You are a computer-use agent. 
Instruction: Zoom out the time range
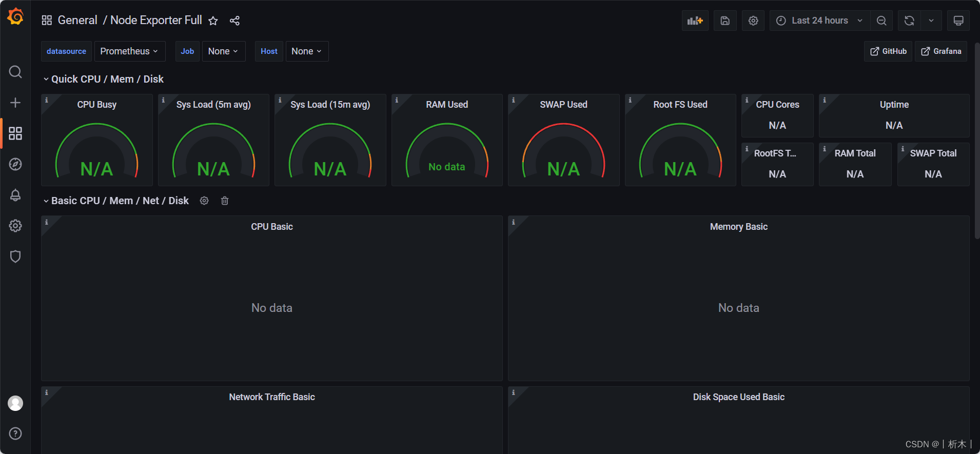click(881, 21)
